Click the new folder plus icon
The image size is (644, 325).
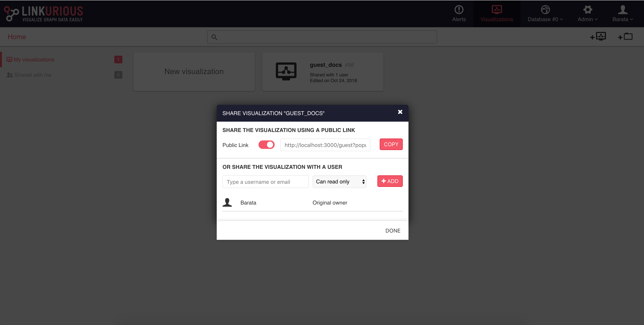(x=626, y=36)
